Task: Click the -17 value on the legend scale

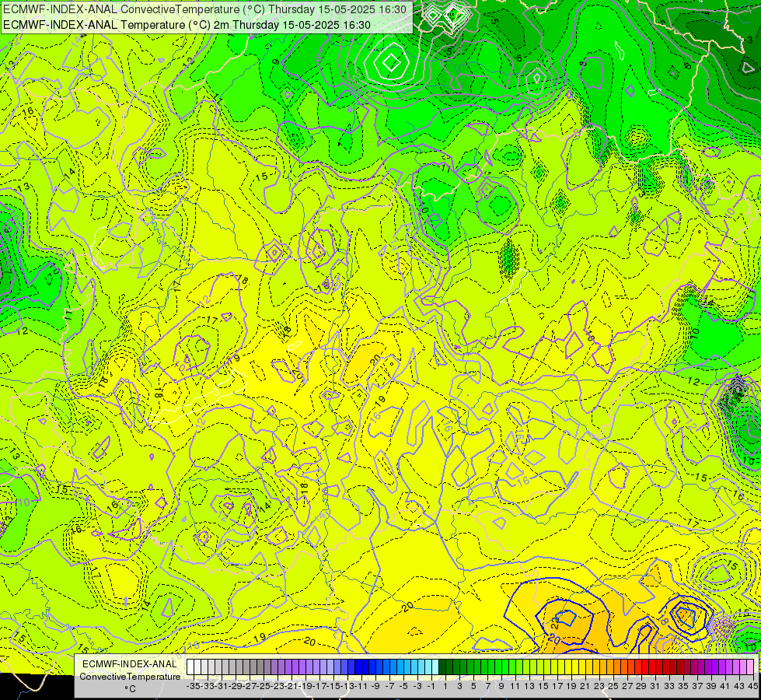Action: click(319, 686)
